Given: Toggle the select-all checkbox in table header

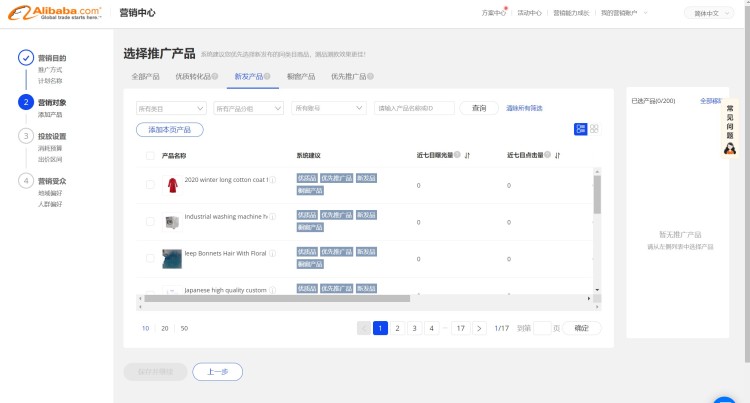Looking at the screenshot, I should pyautogui.click(x=150, y=156).
